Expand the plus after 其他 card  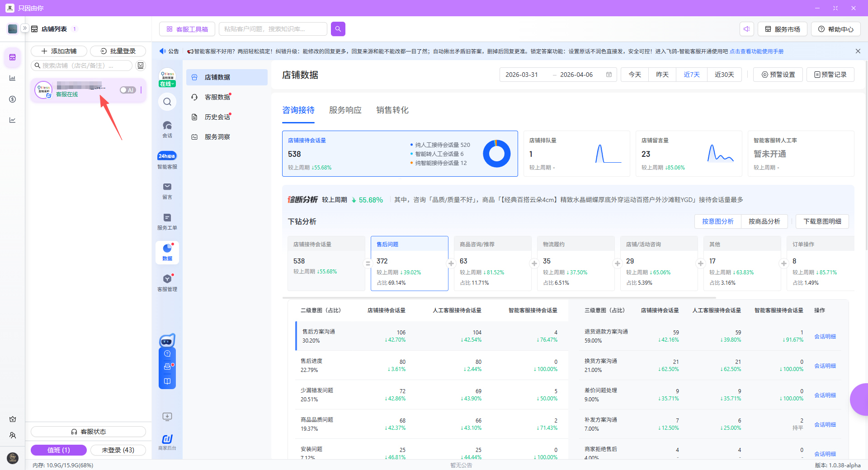[x=783, y=263]
